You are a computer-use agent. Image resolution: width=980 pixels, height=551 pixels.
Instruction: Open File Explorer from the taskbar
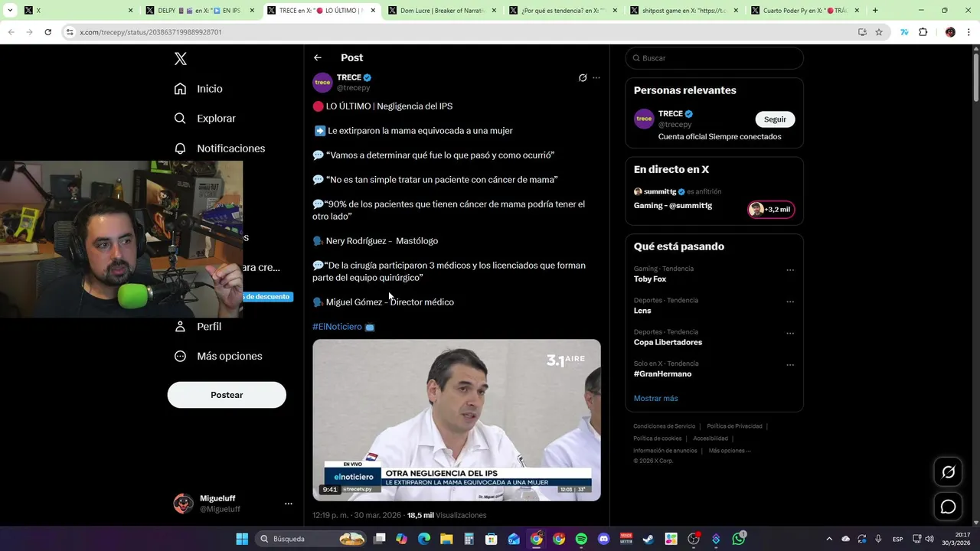coord(446,539)
